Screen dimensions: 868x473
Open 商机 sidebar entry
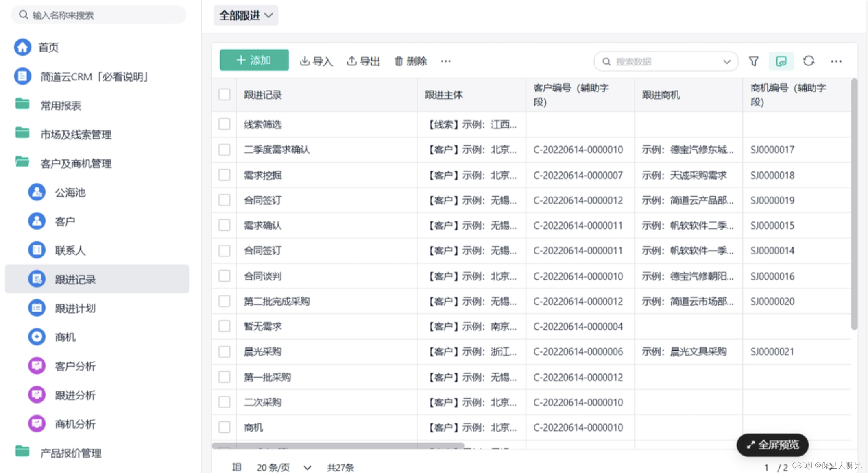point(65,337)
